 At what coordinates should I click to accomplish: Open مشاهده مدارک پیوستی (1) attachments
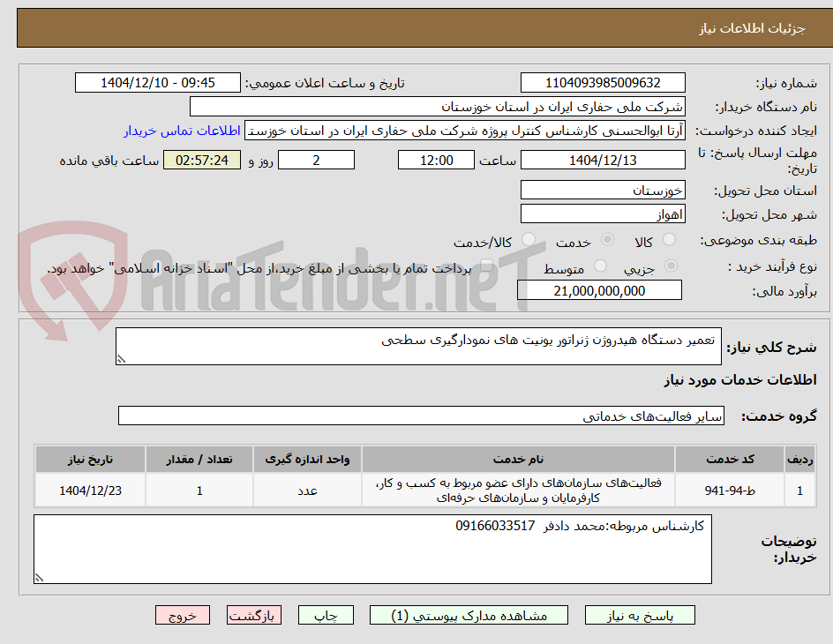click(469, 616)
